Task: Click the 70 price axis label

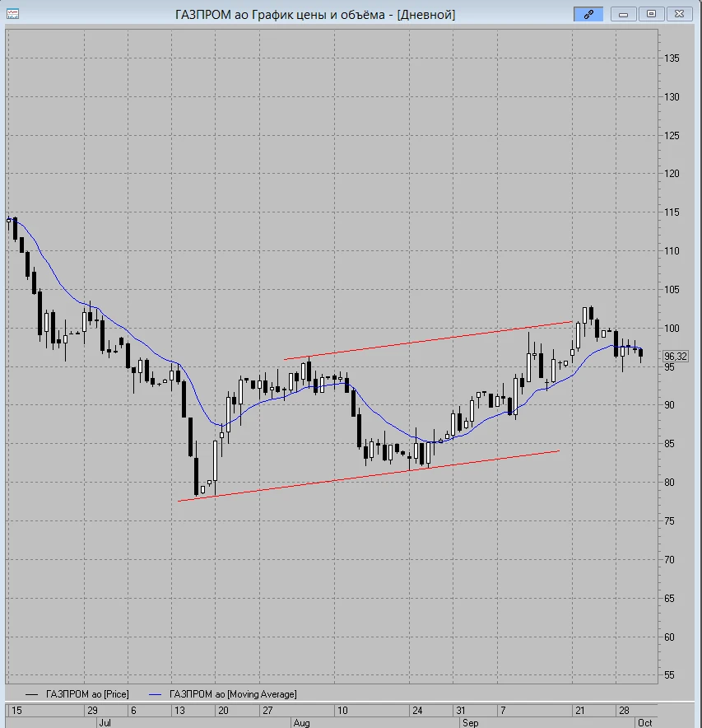Action: coord(669,560)
